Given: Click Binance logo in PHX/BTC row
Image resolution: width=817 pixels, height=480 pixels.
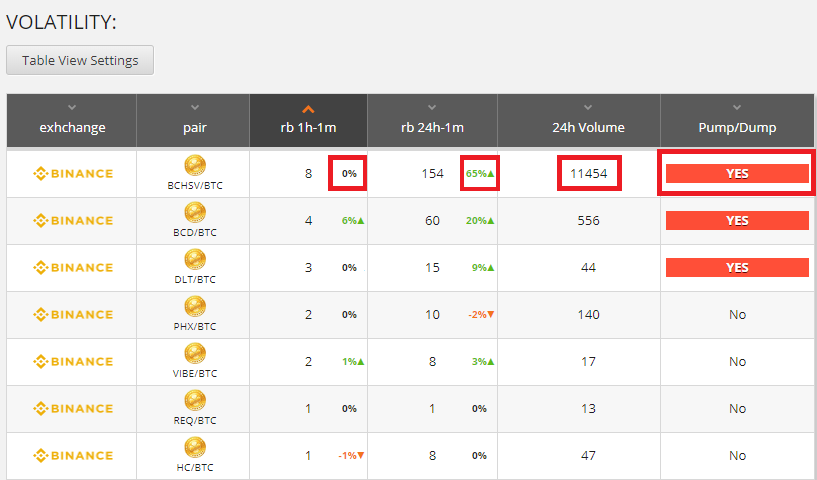Looking at the screenshot, I should 72,314.
